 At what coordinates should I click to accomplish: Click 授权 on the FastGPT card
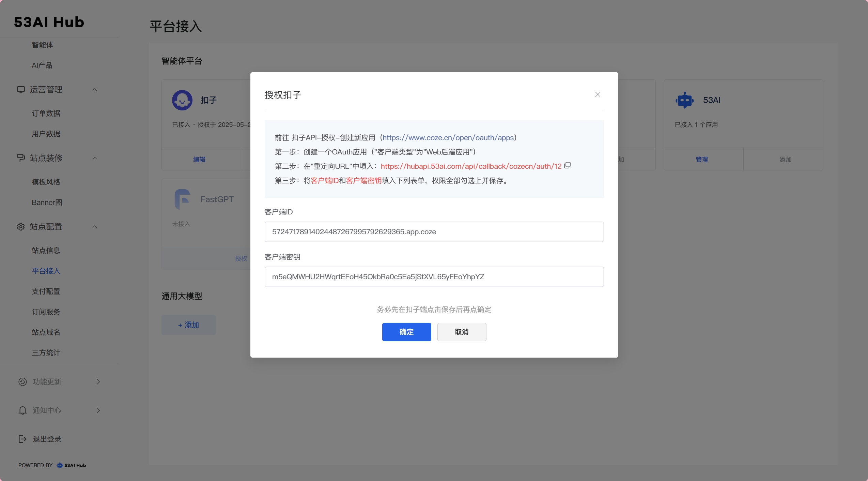coord(241,258)
